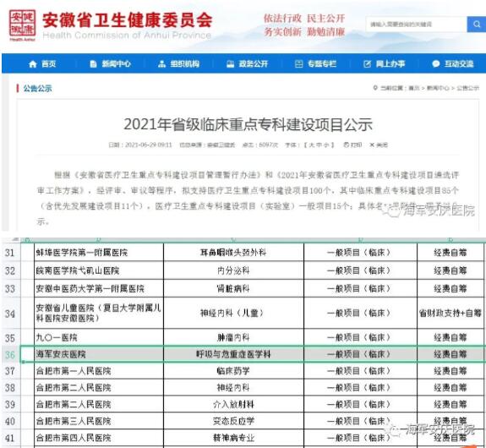Click into the keyword search input field
The image size is (486, 448).
tap(416, 24)
